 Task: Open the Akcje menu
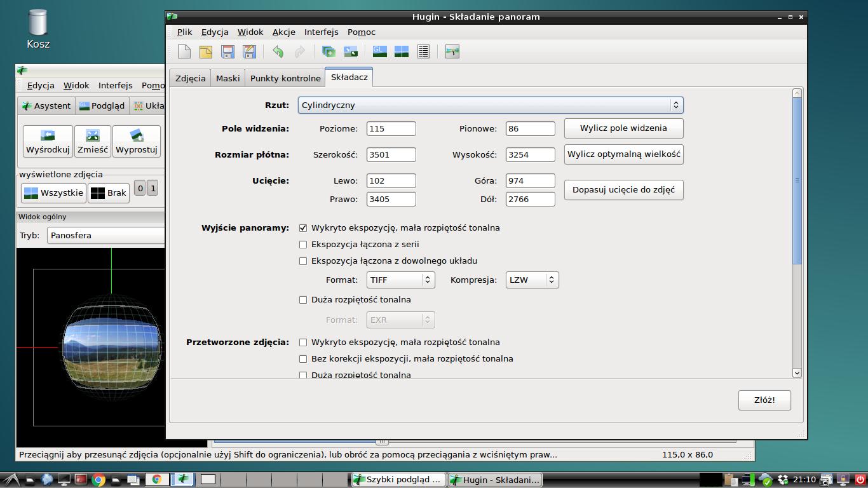click(x=283, y=32)
